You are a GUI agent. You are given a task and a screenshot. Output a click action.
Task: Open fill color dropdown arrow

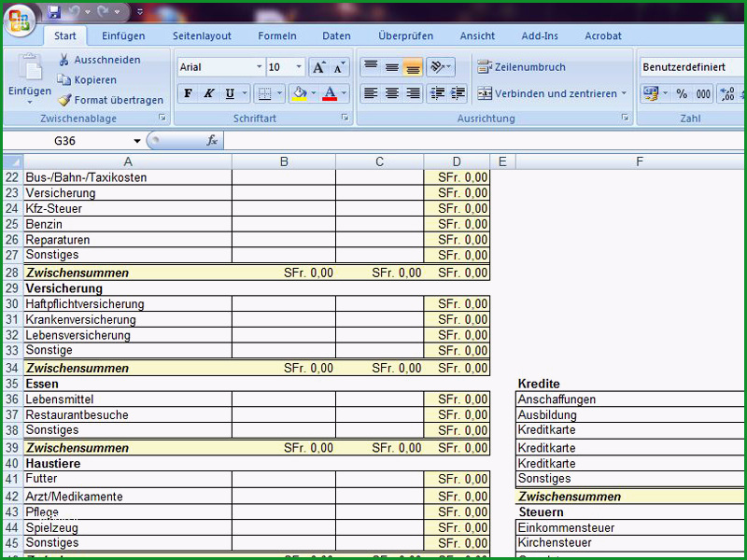coord(314,93)
